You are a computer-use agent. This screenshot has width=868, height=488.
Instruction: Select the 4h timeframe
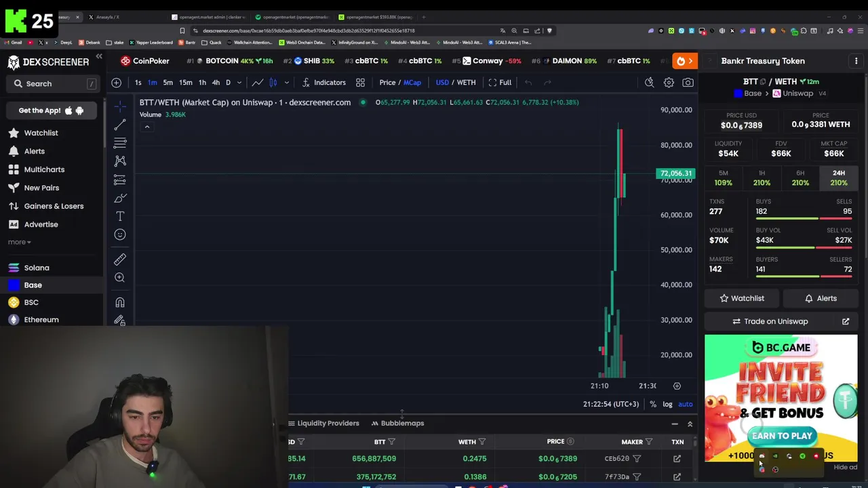click(216, 83)
